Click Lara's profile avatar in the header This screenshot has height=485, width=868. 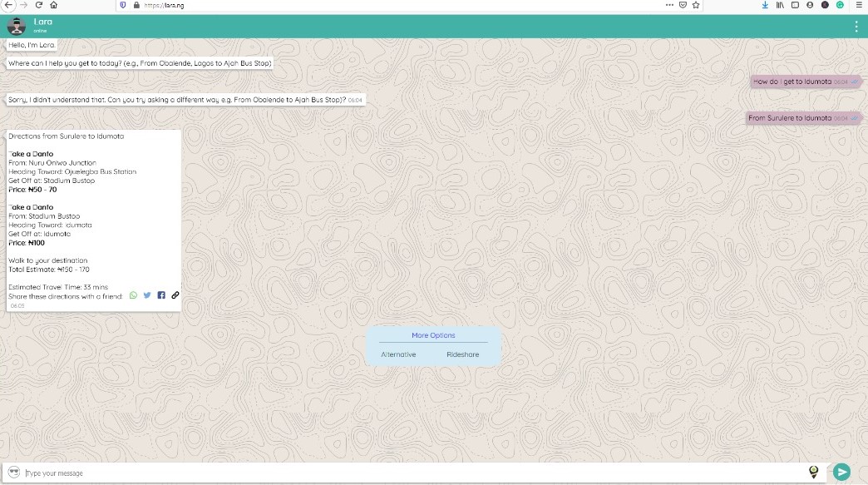pyautogui.click(x=17, y=26)
